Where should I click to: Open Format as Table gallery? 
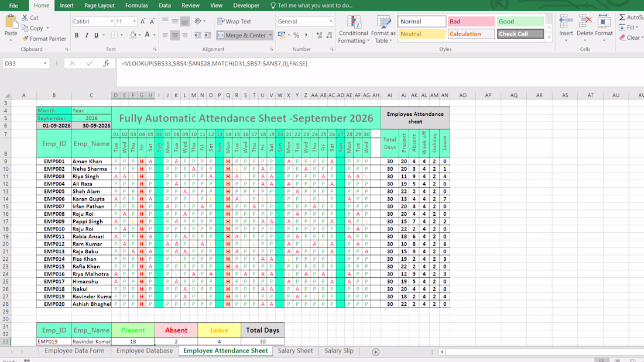383,30
